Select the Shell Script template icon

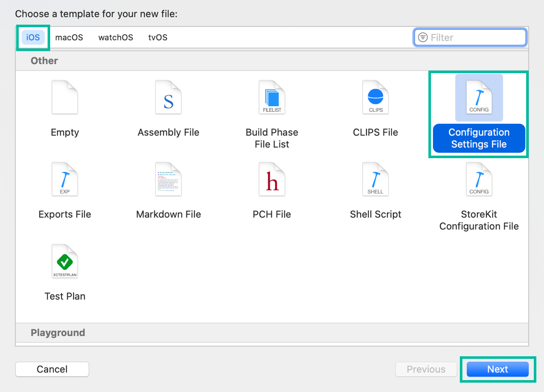point(376,179)
